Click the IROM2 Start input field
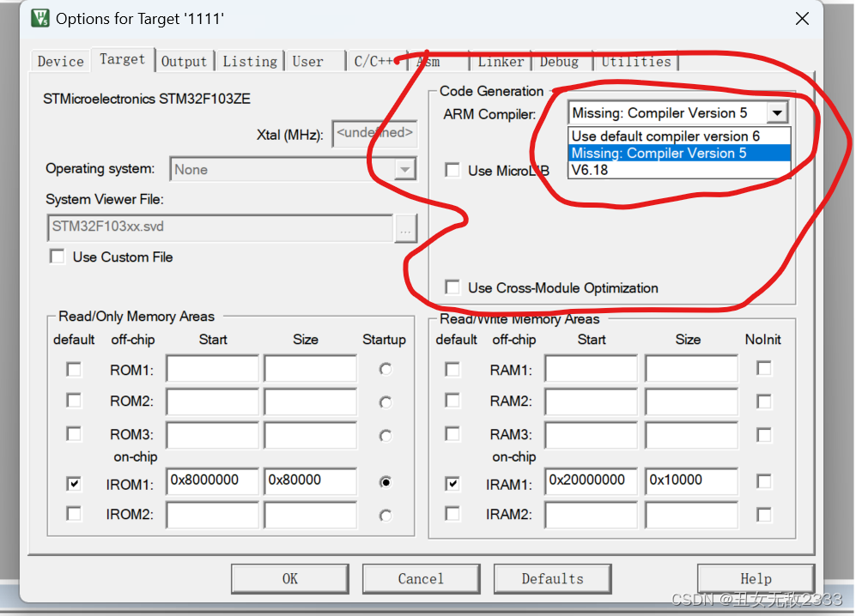This screenshot has height=616, width=856. [x=212, y=516]
